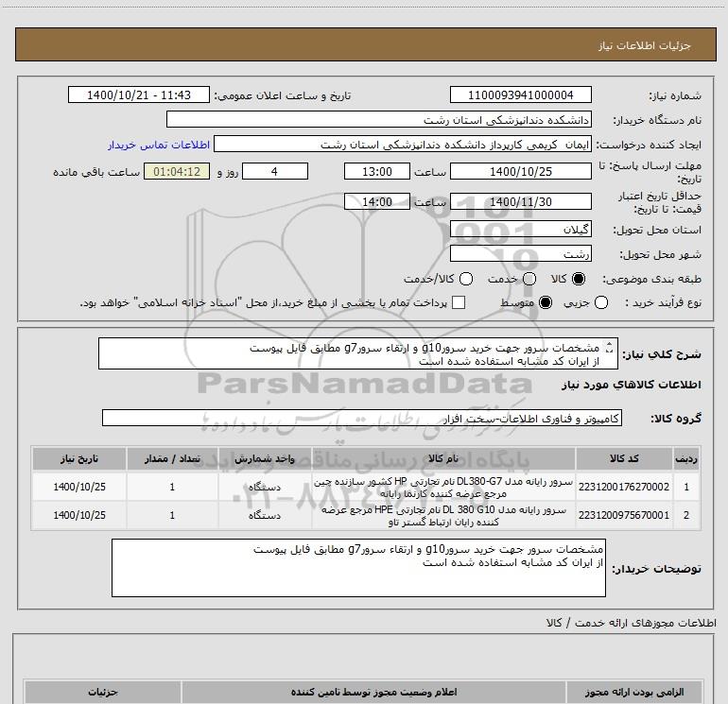The image size is (728, 704).
Task: Click the ردیف column header
Action: click(686, 458)
